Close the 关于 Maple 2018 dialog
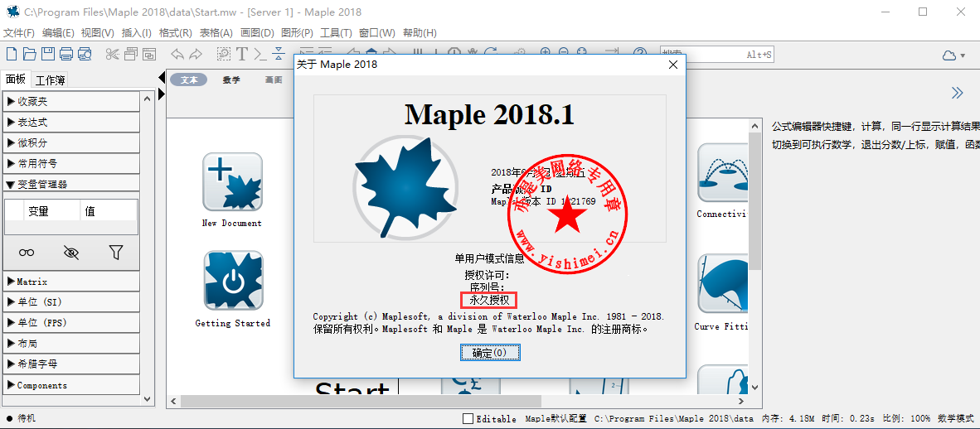This screenshot has width=980, height=429. pos(673,65)
